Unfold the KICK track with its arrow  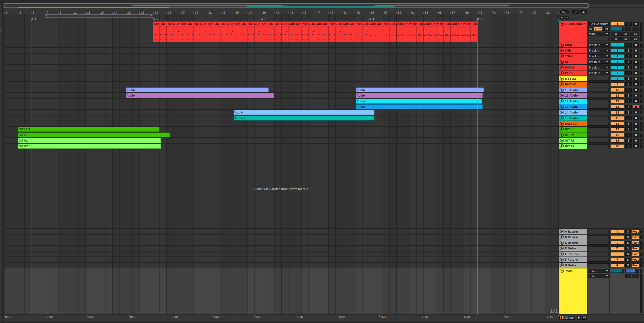(562, 45)
